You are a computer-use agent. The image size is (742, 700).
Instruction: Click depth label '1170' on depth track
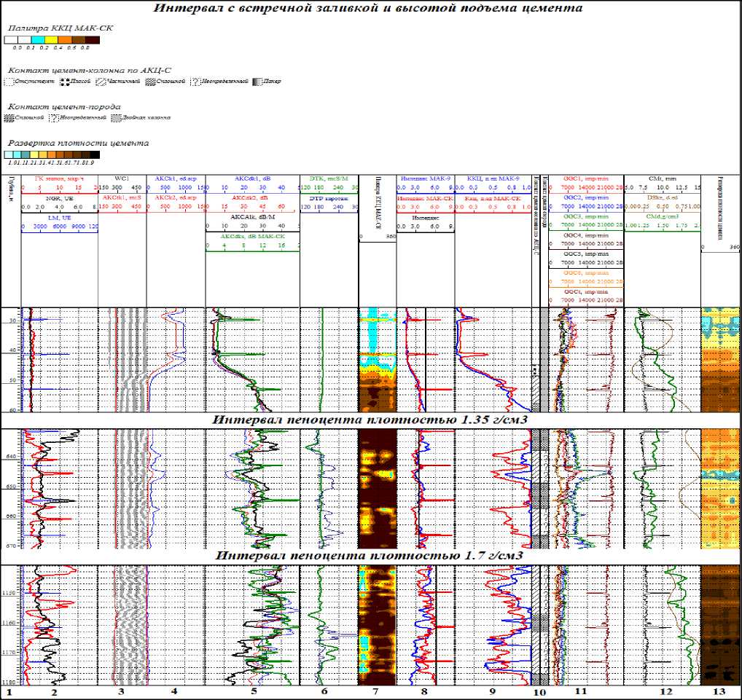(10, 652)
